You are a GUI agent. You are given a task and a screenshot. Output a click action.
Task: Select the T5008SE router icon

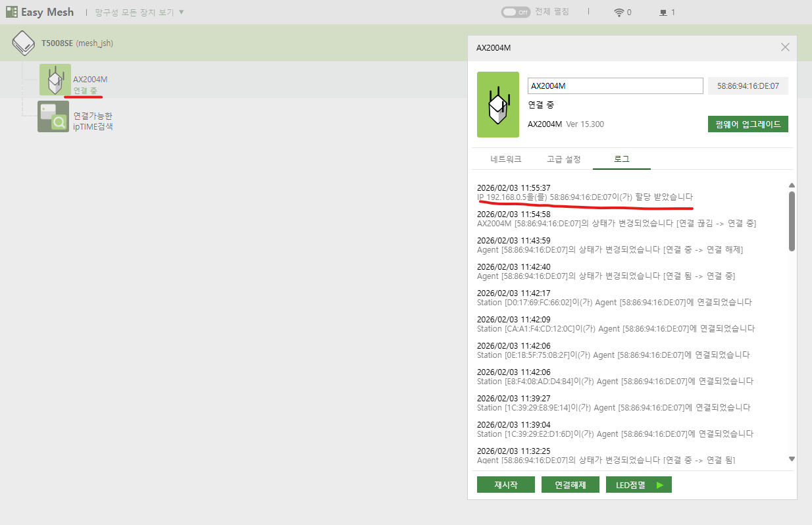(24, 43)
